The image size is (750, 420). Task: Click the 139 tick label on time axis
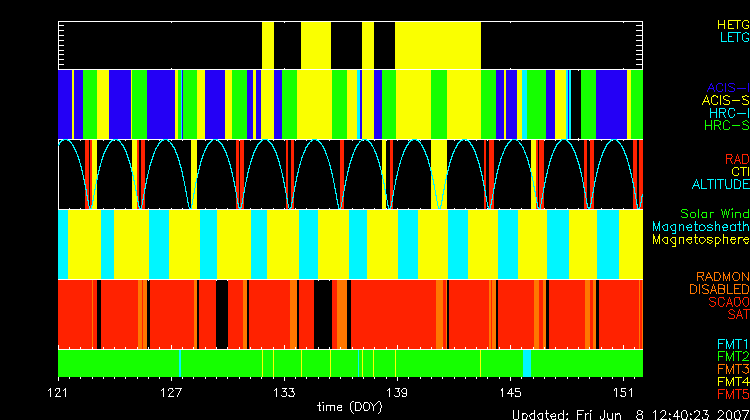(399, 392)
